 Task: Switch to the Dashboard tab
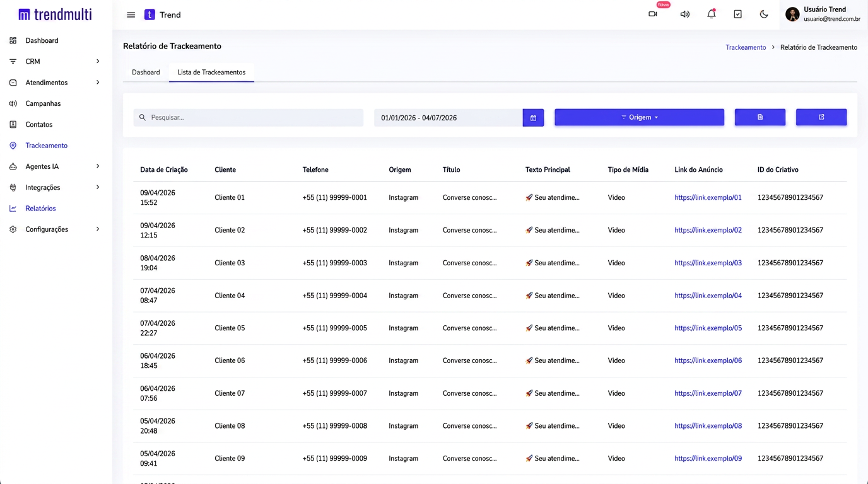tap(146, 72)
